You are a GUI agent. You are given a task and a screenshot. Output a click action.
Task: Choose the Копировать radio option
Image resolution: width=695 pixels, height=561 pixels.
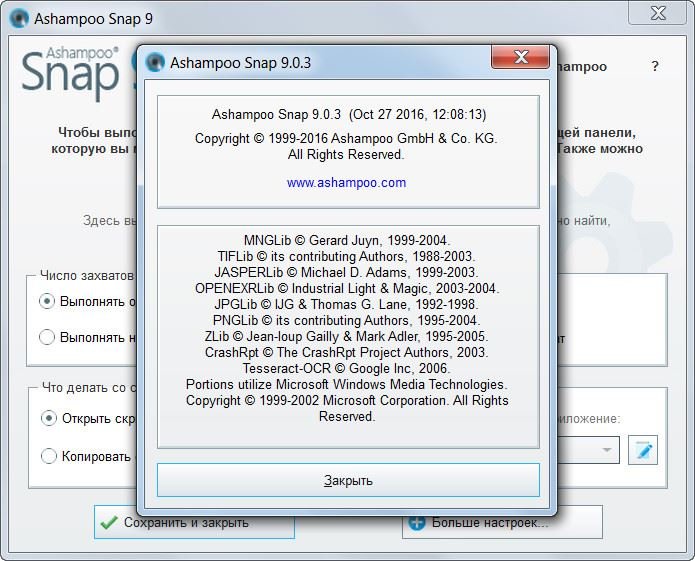[x=47, y=456]
